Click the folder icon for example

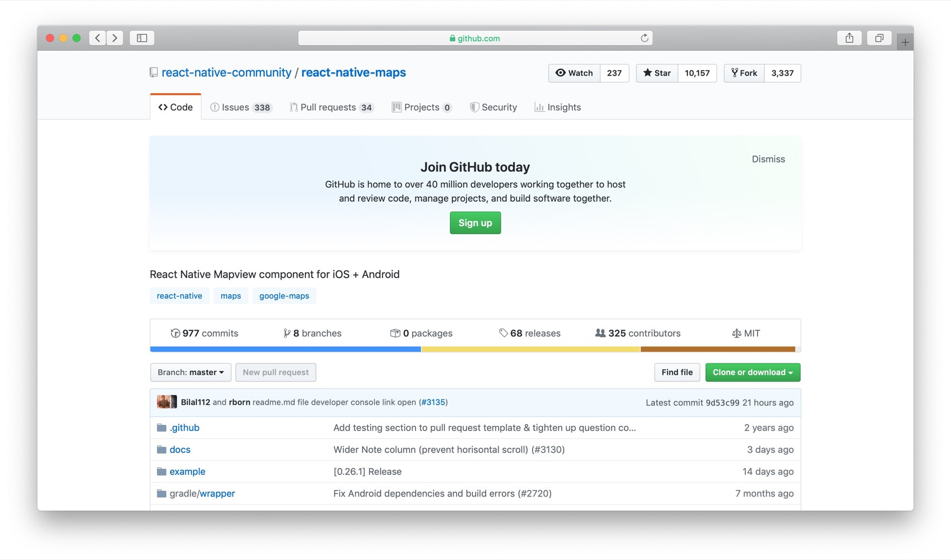162,471
